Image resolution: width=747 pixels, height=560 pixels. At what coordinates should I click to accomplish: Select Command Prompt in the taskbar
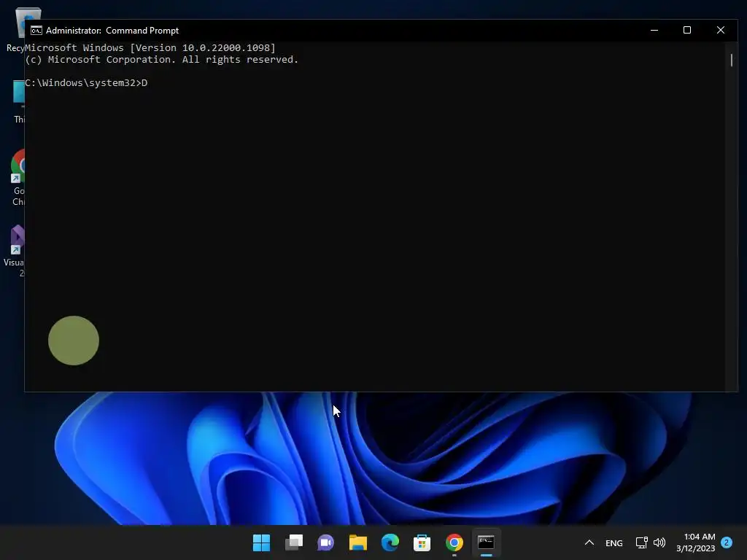click(486, 542)
